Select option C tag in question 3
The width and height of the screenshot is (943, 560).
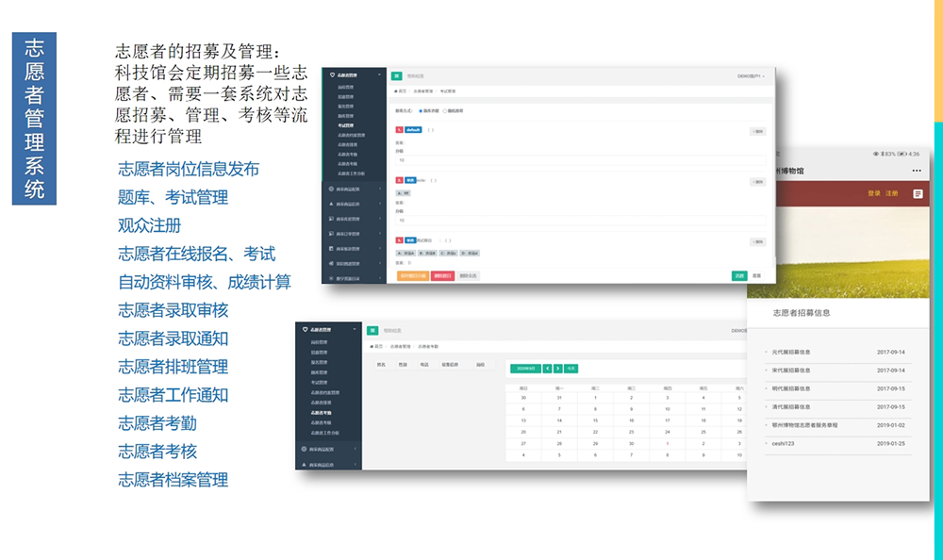pyautogui.click(x=448, y=254)
